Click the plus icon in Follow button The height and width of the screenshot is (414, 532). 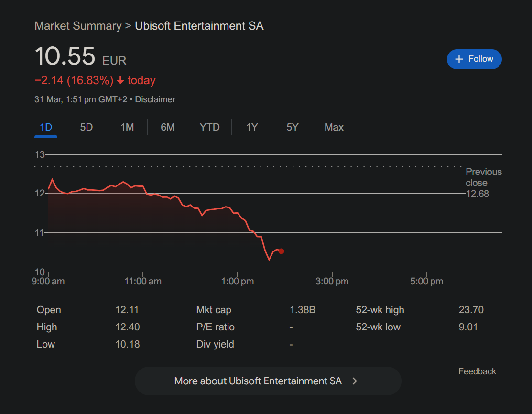(x=459, y=59)
